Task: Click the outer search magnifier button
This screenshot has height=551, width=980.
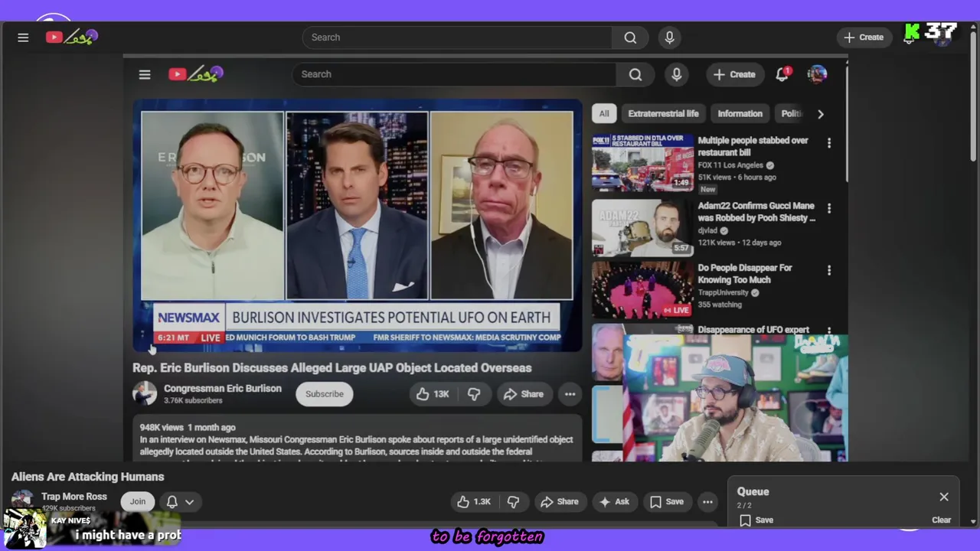Action: pyautogui.click(x=630, y=37)
